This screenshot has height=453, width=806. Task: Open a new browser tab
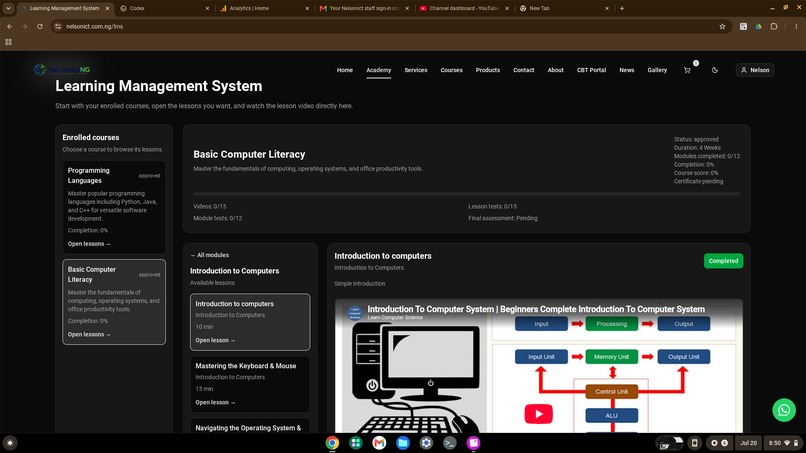(x=622, y=8)
